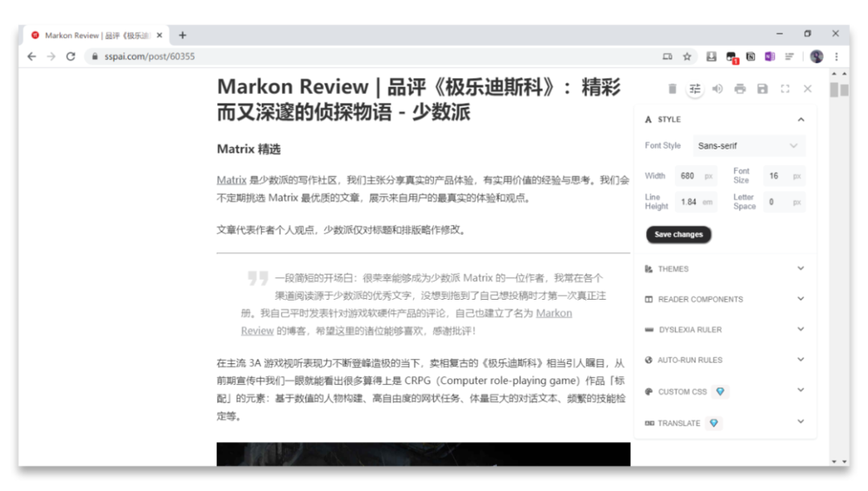Click the Font Size input field
Viewport: 868px width, 491px height.
[784, 176]
